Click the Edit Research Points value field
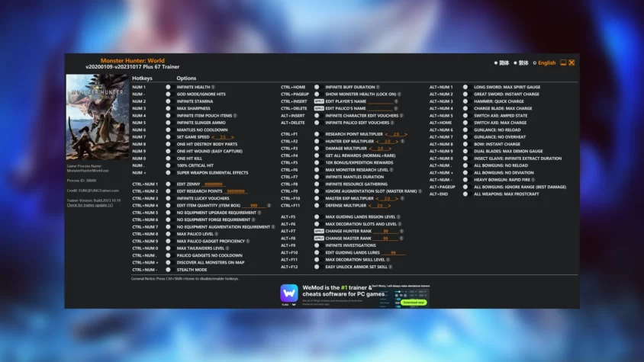 [237, 191]
